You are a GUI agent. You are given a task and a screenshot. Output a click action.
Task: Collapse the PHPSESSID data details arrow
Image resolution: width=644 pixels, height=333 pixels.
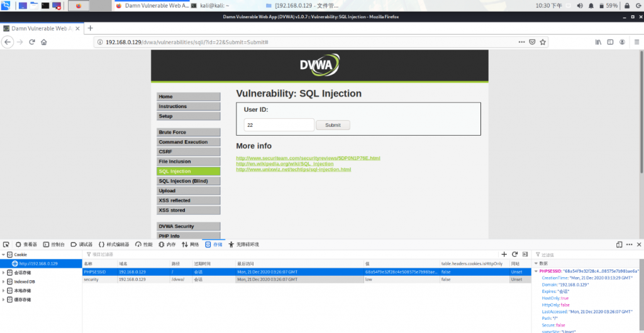[x=535, y=271]
